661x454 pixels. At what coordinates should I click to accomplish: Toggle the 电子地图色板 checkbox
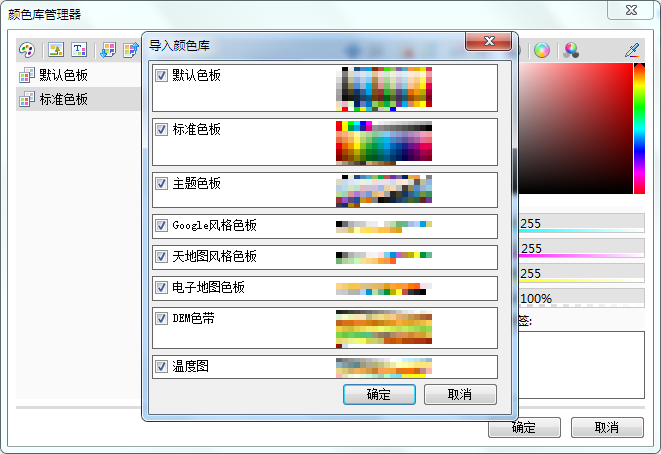tap(162, 287)
